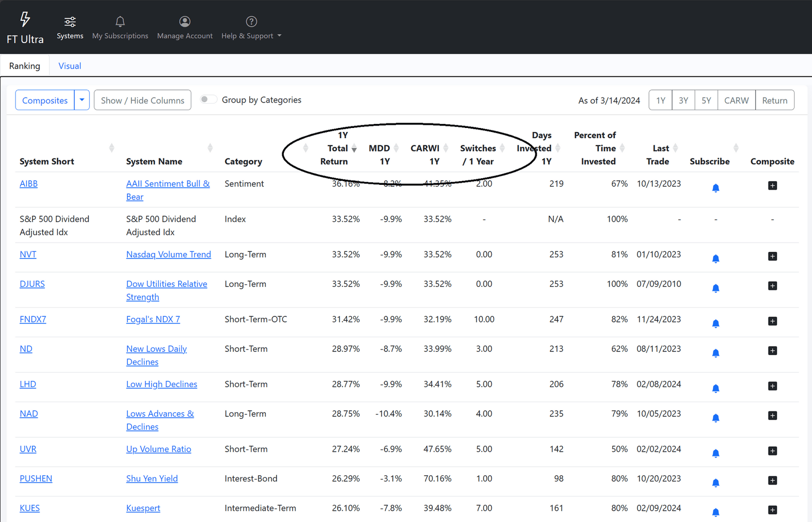Add KUES to composite with plus icon
812x522 pixels.
pyautogui.click(x=772, y=510)
